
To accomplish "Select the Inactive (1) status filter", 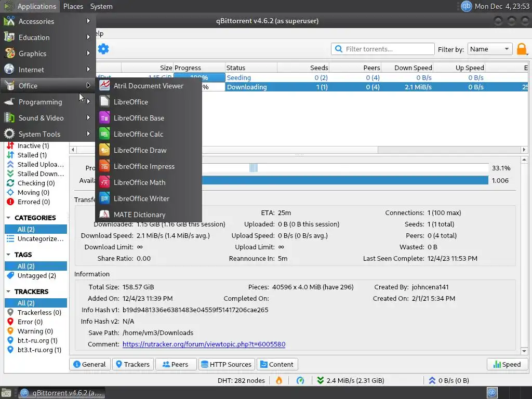I will point(33,145).
